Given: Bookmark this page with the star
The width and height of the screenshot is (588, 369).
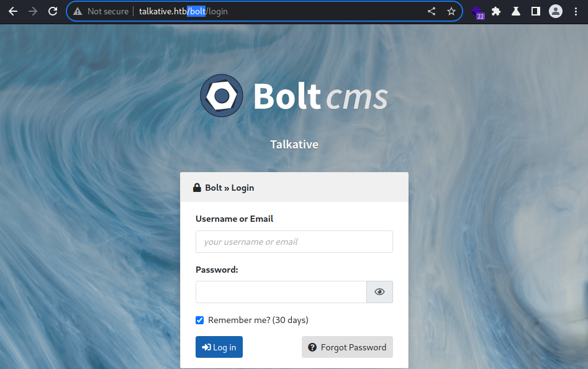Looking at the screenshot, I should [x=451, y=11].
